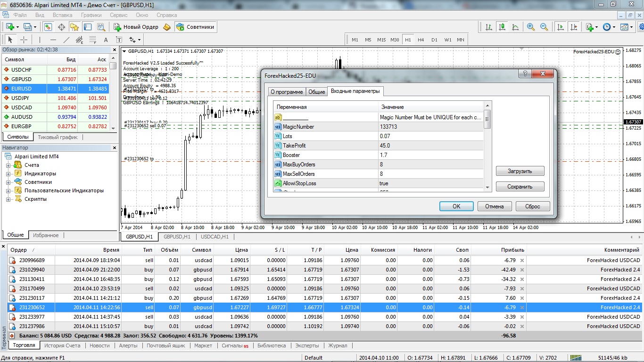644x362 pixels.
Task: Expand the Счета tree node
Action: point(8,165)
